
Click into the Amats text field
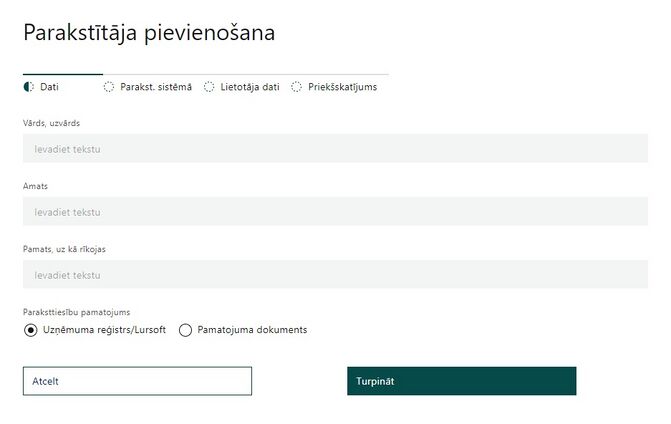coord(335,211)
